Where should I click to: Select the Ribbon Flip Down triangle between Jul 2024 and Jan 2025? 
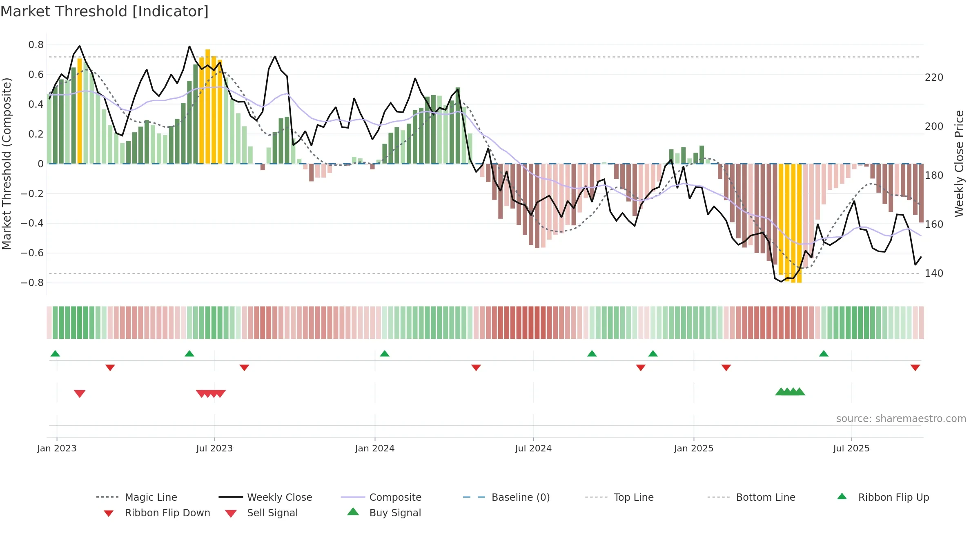click(x=641, y=368)
